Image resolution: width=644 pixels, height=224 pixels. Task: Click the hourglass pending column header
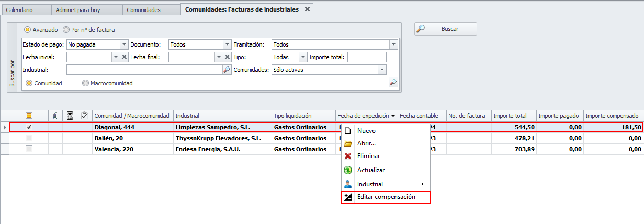(70, 115)
